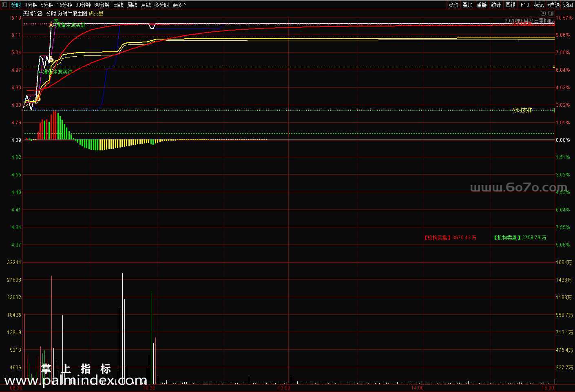Click the 重播 replay button
The image size is (575, 392).
[482, 5]
